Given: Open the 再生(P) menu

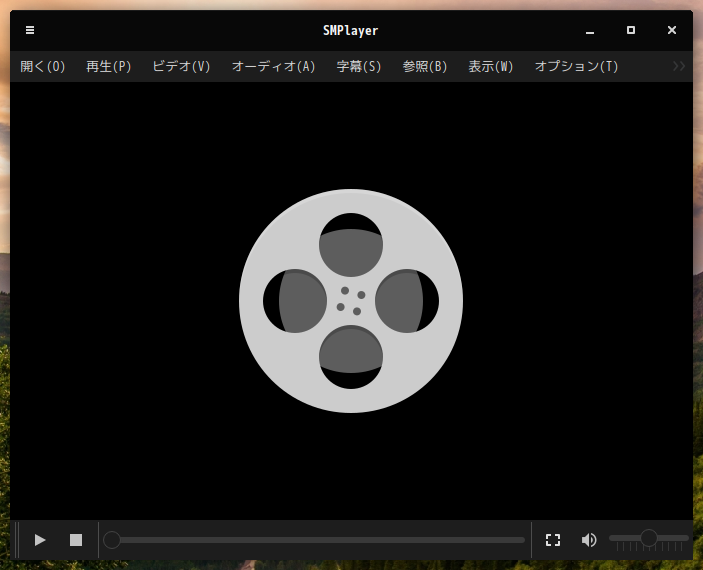Looking at the screenshot, I should coord(108,66).
